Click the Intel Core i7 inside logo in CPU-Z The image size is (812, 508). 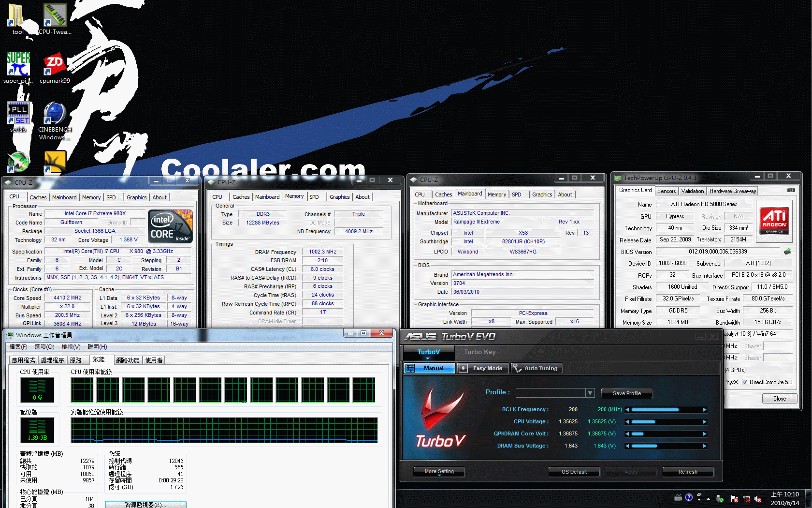(171, 226)
